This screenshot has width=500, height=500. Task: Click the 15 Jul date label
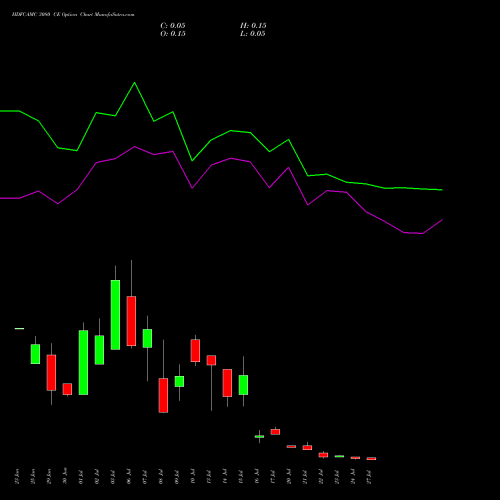point(241,476)
